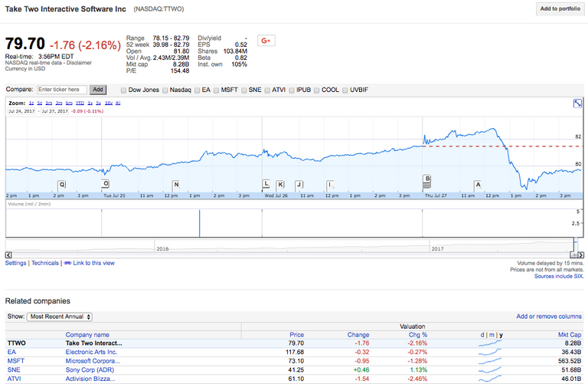View SNE sparkline trend chart
The image size is (588, 384).
[490, 370]
